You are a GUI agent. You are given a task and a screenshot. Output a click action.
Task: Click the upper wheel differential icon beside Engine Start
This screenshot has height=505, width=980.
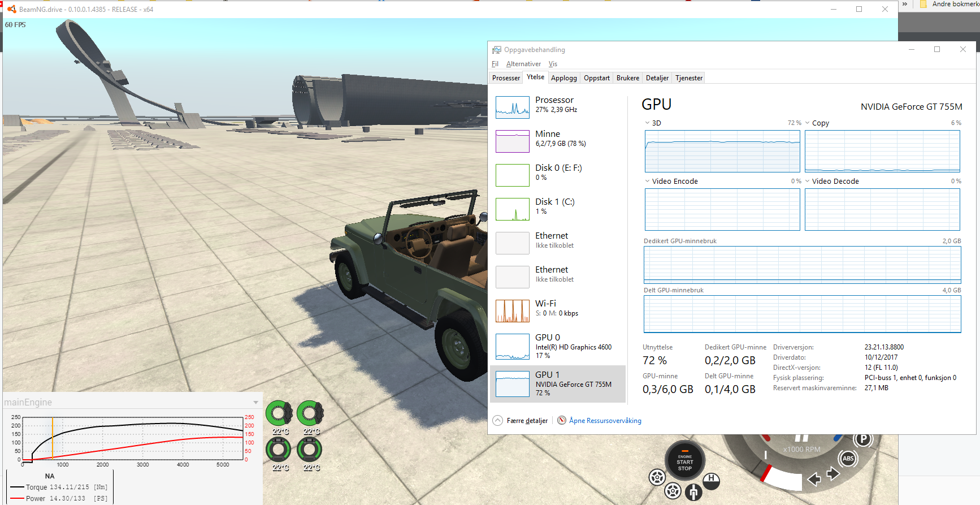pyautogui.click(x=657, y=478)
